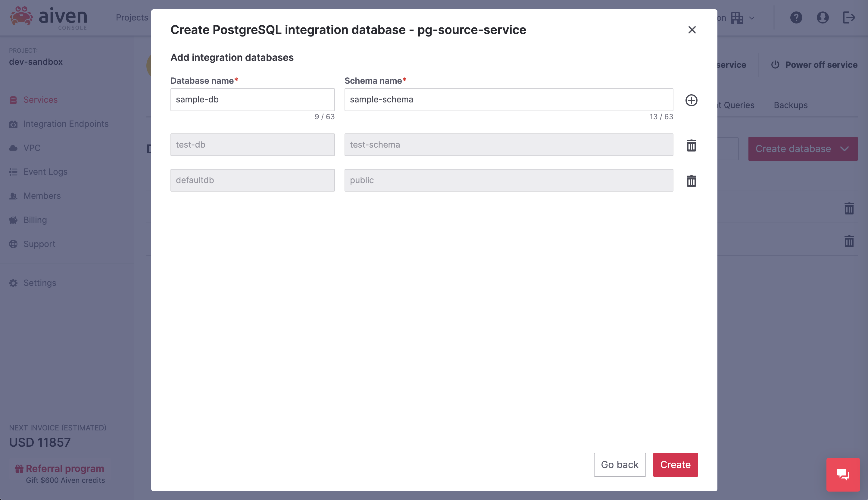868x500 pixels.
Task: Click the Support lifebuoy icon
Action: click(x=13, y=244)
